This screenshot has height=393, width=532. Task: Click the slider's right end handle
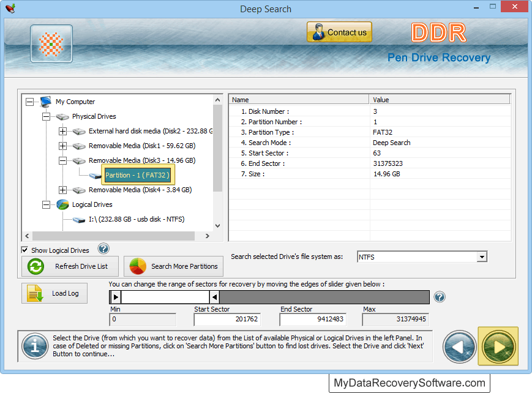coord(214,298)
